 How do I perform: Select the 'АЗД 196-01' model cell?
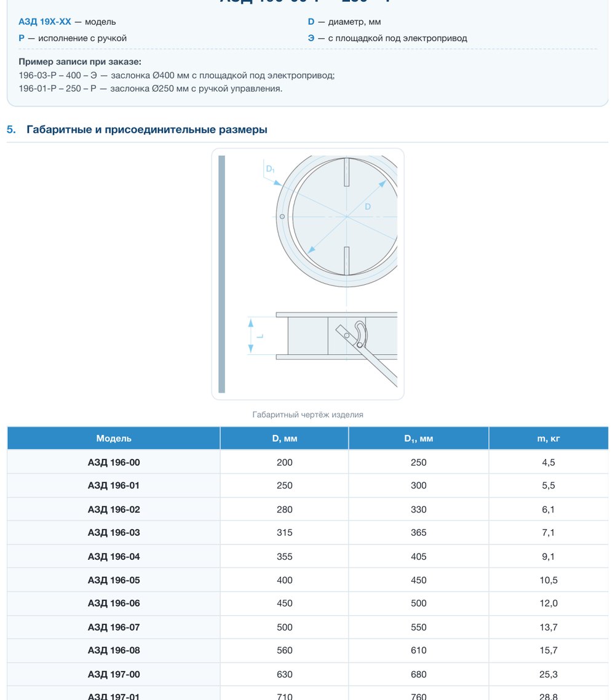[x=114, y=486]
